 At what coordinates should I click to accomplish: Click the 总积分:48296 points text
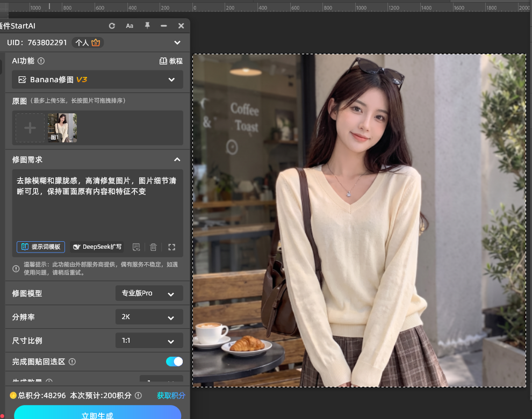coord(42,395)
